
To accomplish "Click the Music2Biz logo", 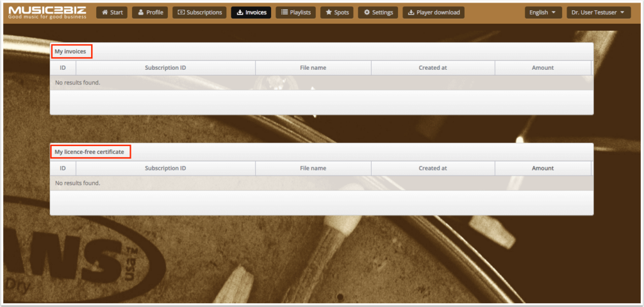I will [x=48, y=13].
